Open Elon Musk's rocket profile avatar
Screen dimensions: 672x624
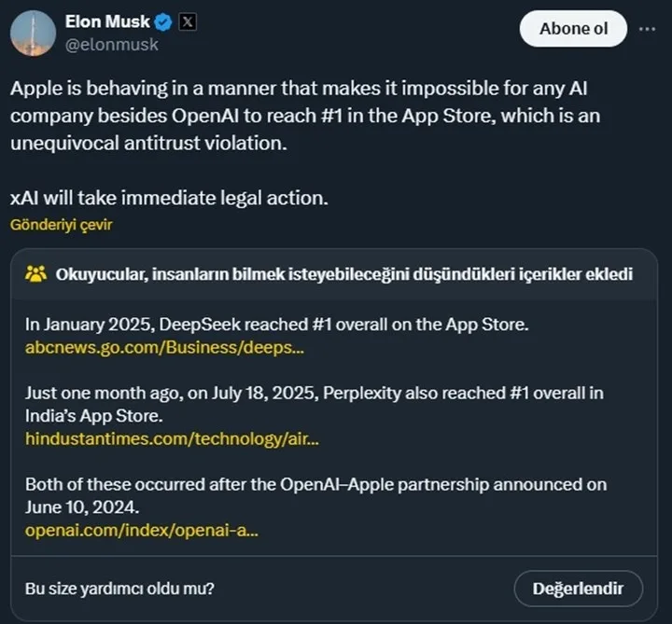(x=33, y=34)
